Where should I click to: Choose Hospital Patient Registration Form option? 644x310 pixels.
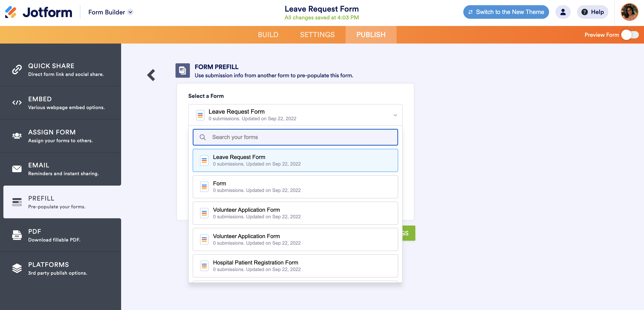point(295,266)
